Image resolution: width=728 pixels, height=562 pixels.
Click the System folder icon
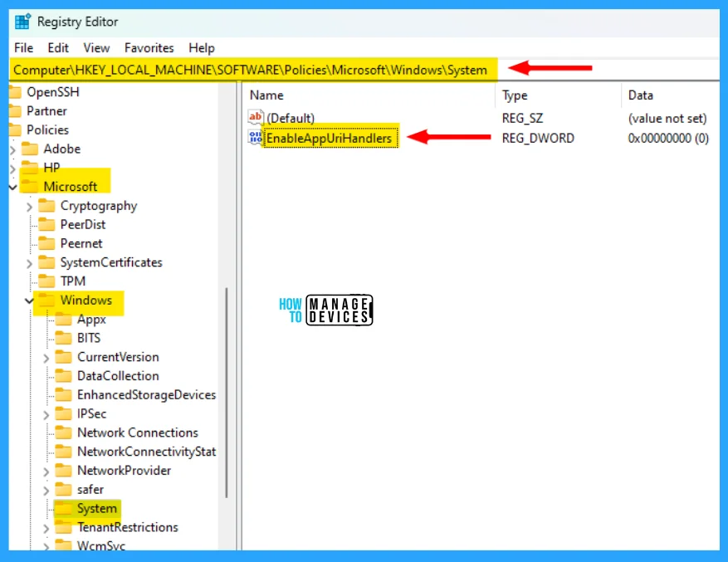64,509
